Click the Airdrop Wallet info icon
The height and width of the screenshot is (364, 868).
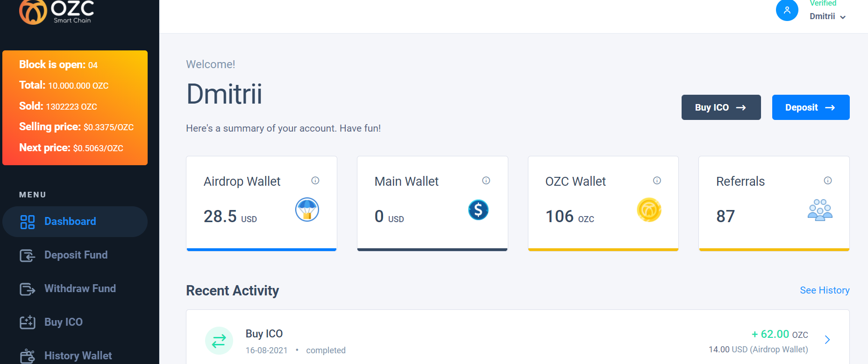315,181
